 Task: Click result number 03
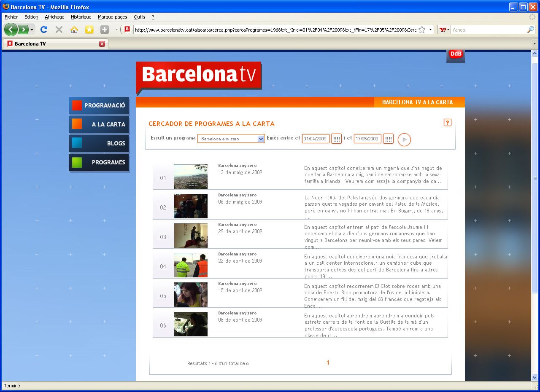163,237
